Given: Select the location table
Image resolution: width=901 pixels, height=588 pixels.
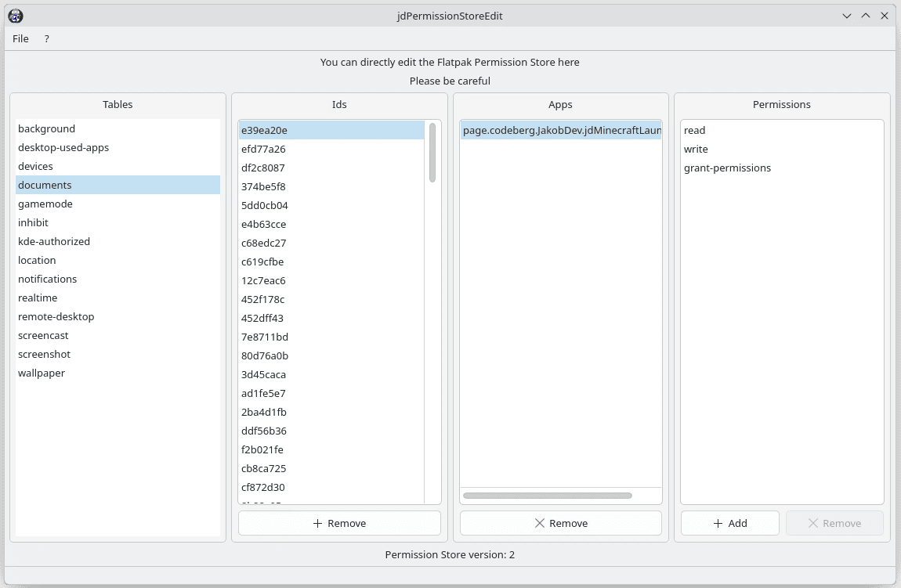Looking at the screenshot, I should (x=118, y=260).
